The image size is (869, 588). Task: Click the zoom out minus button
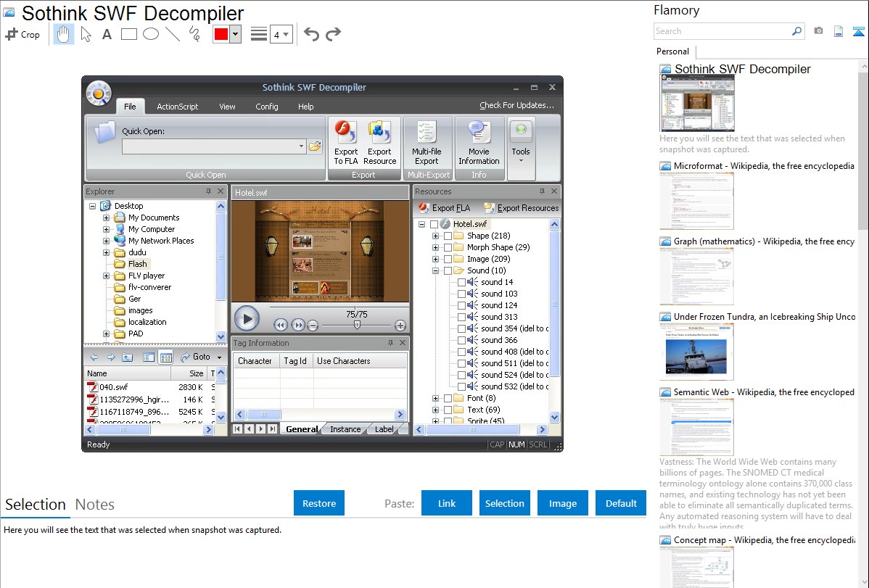[313, 326]
